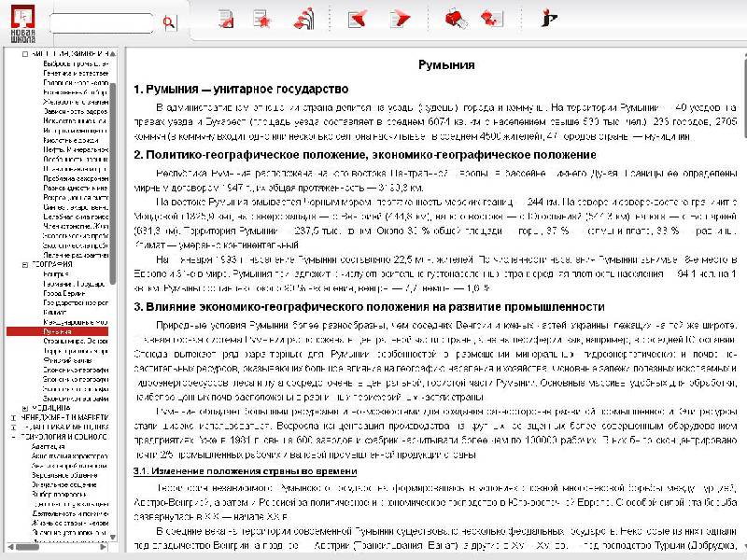Viewport: 747px width, 560px height.
Task: Click heading '1. Румыния — унитарное государство'
Action: point(241,89)
